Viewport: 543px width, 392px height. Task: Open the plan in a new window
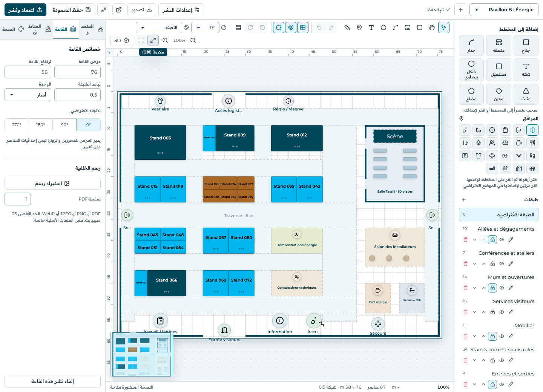click(119, 10)
